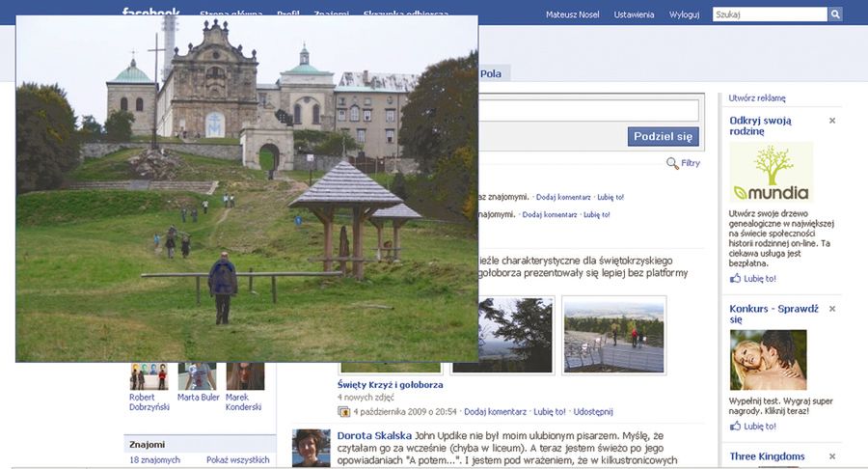
Task: Open Marek Konderski's friend avatar
Action: 245,376
